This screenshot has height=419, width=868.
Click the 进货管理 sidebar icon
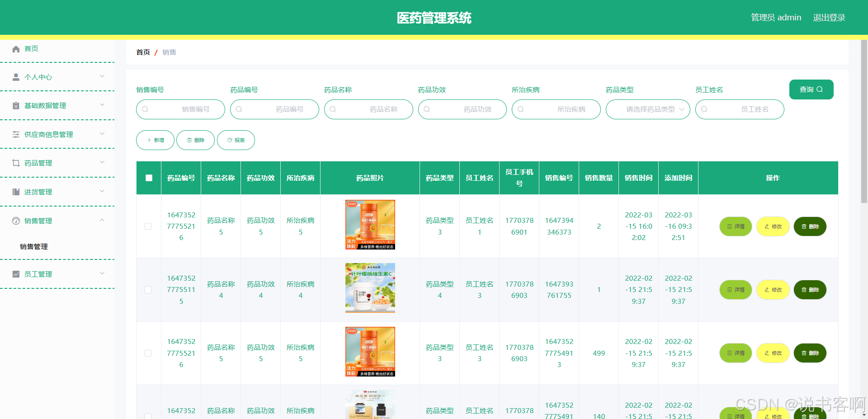15,191
